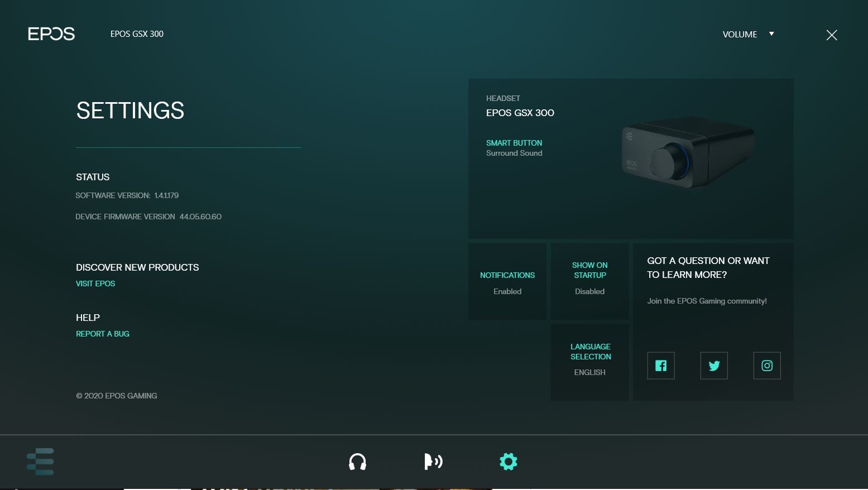This screenshot has width=868, height=490.
Task: Open the Language Selection tile
Action: pos(590,362)
